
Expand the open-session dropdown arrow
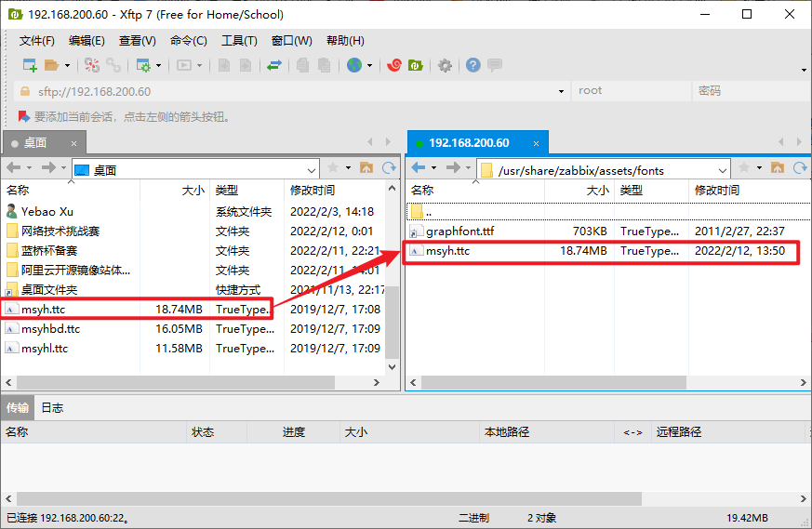click(x=67, y=66)
